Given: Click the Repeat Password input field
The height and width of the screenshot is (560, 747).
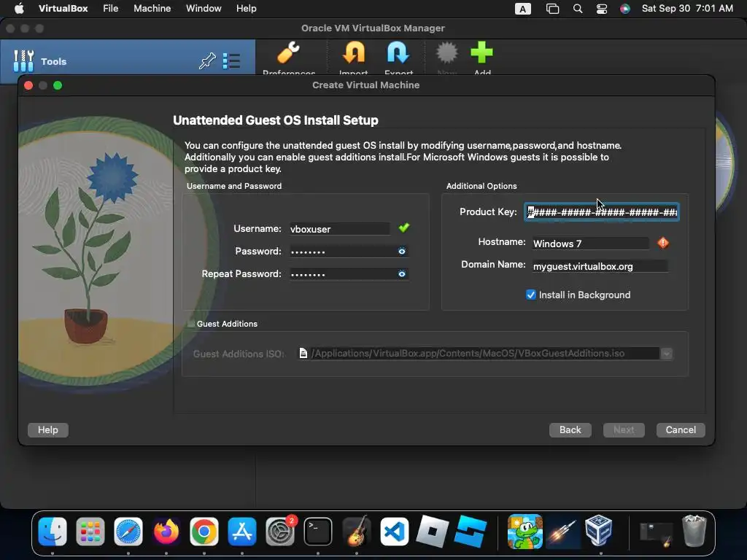Looking at the screenshot, I should click(x=349, y=274).
